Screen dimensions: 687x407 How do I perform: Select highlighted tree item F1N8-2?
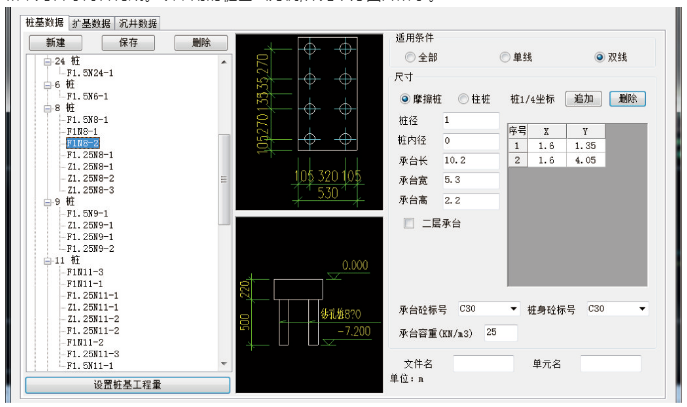[83, 143]
